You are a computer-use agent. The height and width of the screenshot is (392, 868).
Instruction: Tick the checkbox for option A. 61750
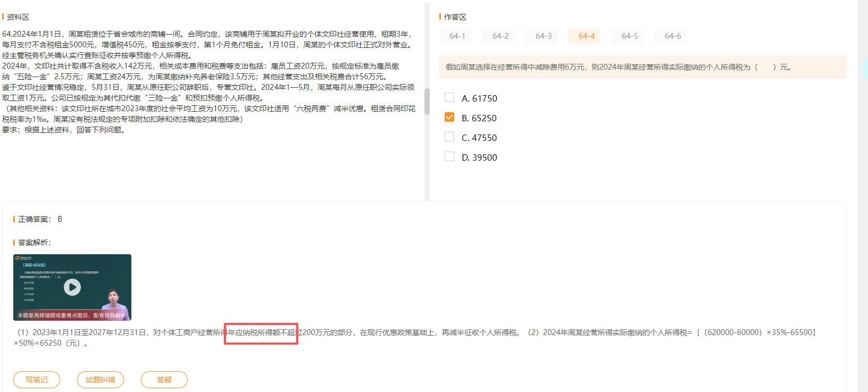click(x=449, y=98)
